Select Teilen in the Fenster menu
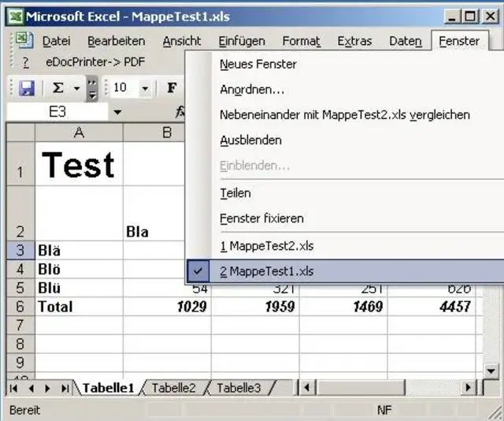This screenshot has height=421, width=504. [x=345, y=193]
